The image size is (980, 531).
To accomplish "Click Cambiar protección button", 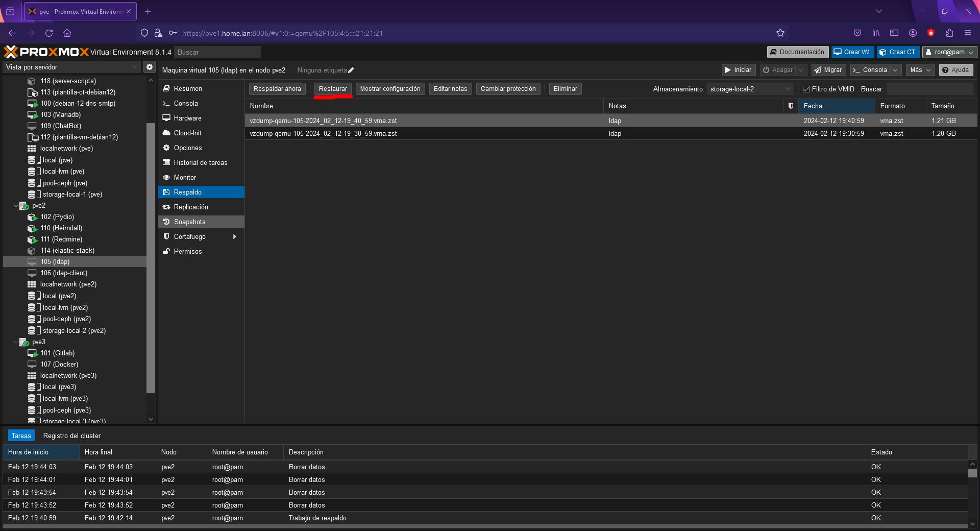I will coord(508,89).
